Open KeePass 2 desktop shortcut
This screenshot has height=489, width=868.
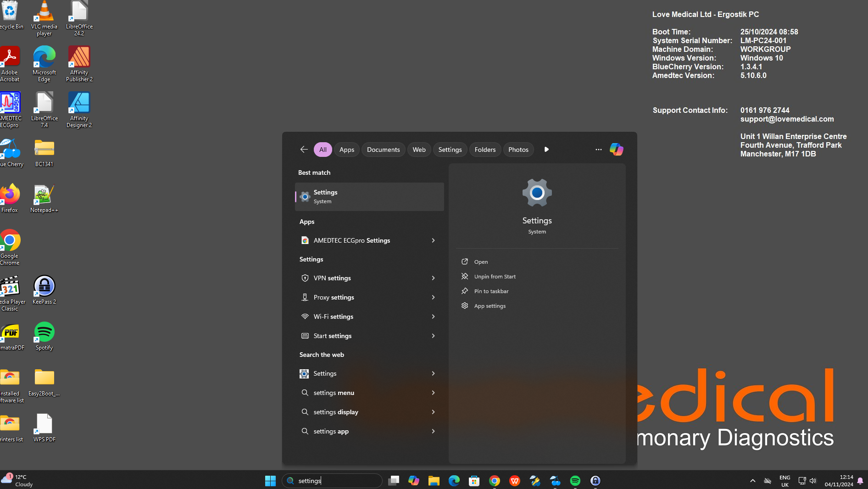44,290
